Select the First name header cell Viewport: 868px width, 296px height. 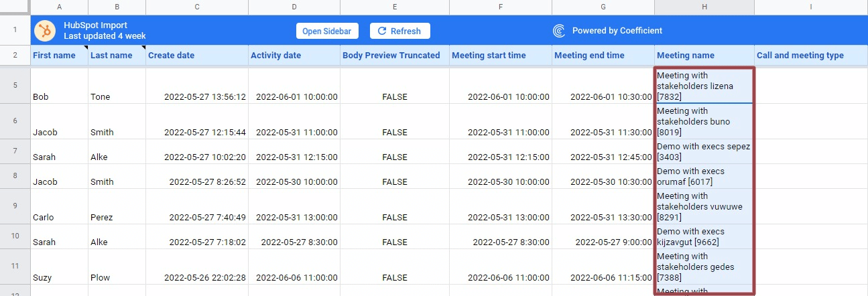58,56
